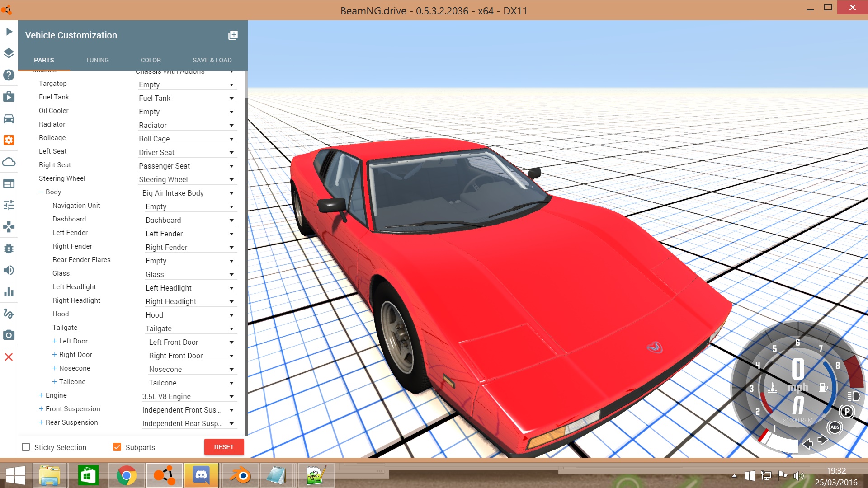
Task: Expand the Left Door tree node
Action: [x=55, y=341]
